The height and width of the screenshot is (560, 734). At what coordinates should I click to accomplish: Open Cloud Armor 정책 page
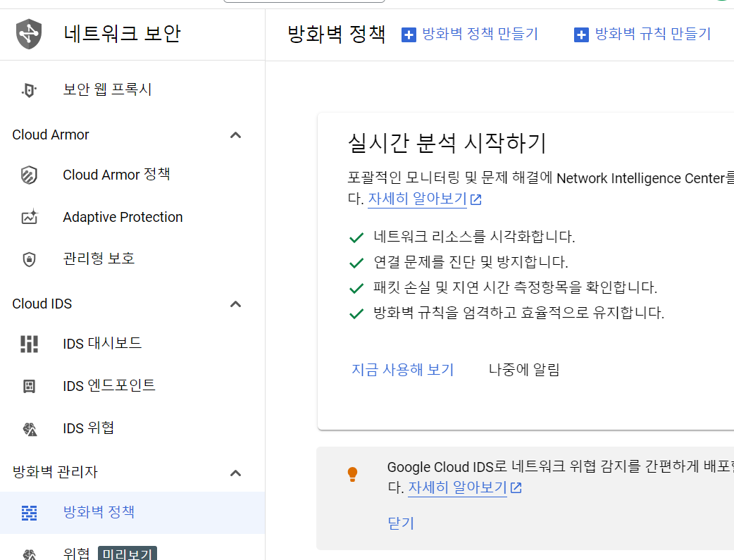(132, 175)
